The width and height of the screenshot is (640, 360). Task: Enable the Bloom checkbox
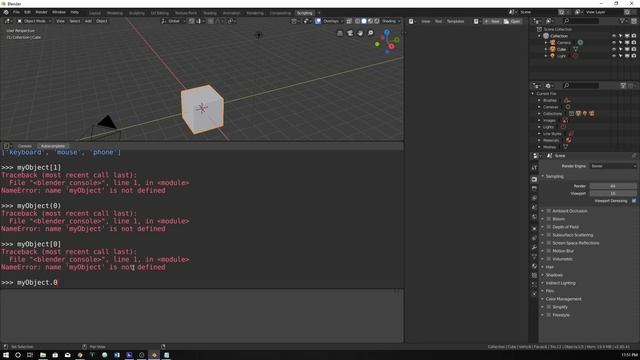pyautogui.click(x=549, y=219)
